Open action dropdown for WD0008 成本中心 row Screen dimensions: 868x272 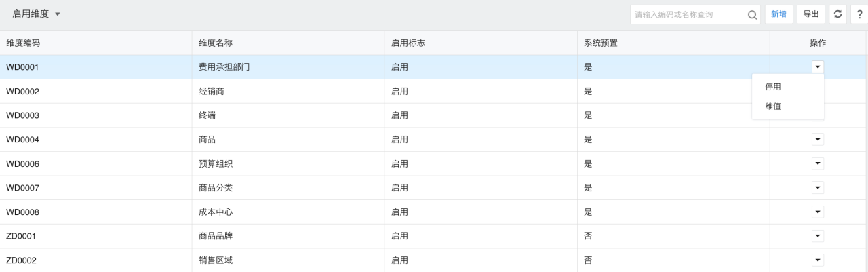pyautogui.click(x=818, y=212)
